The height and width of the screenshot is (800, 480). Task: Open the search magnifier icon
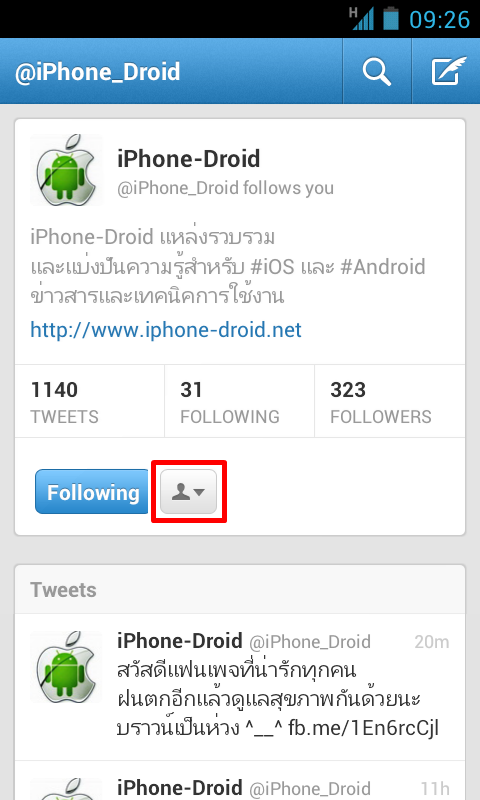click(376, 71)
